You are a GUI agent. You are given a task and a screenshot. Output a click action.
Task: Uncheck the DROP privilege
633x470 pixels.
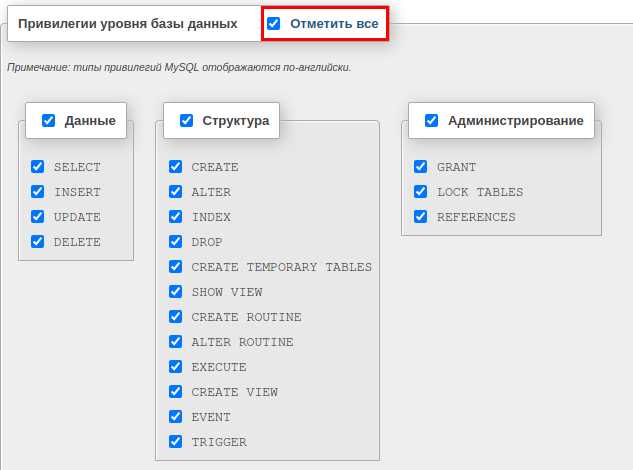pos(175,241)
